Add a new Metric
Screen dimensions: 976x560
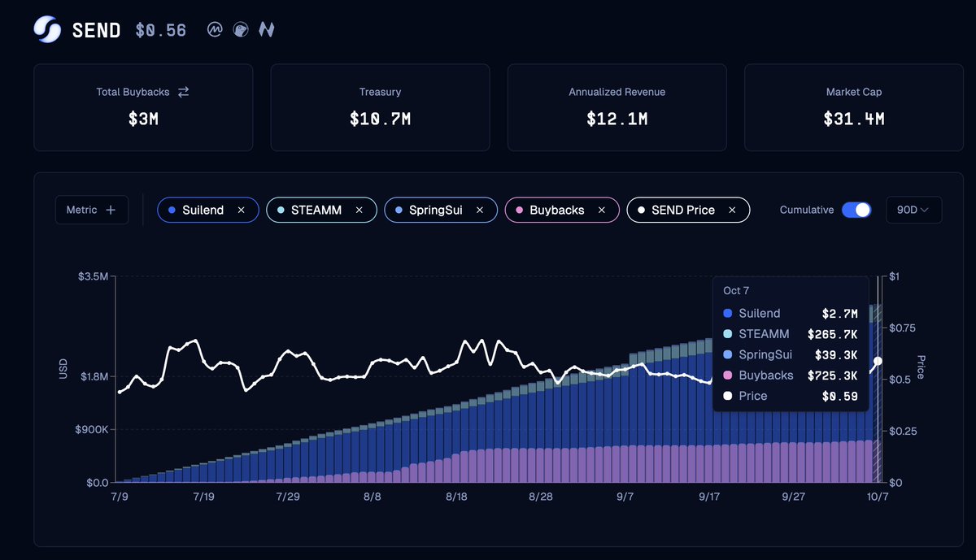point(92,210)
